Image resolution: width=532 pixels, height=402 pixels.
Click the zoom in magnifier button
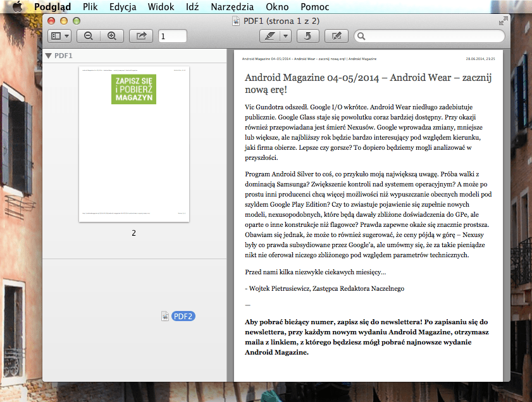112,36
